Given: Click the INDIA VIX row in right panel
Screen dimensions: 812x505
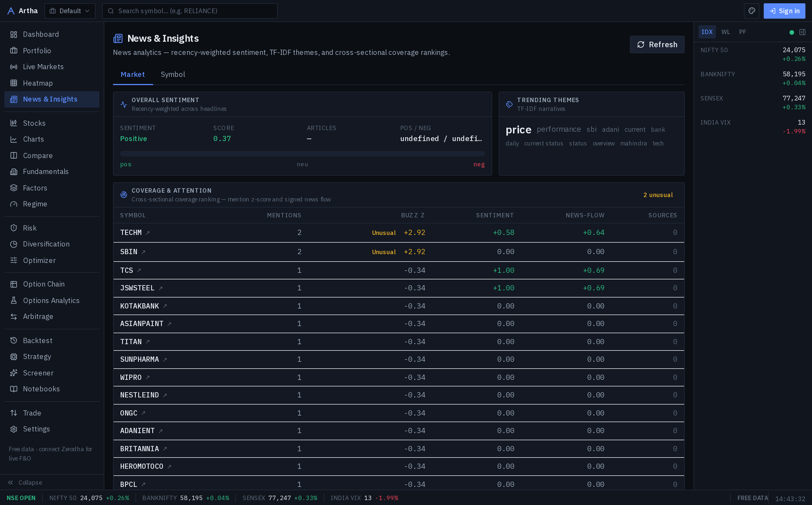Looking at the screenshot, I should (752, 127).
